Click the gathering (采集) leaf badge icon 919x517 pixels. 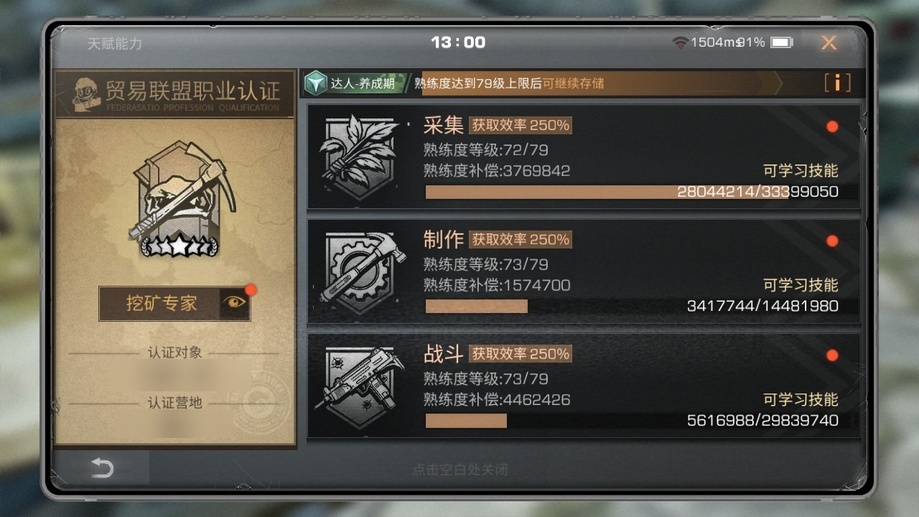click(x=358, y=157)
